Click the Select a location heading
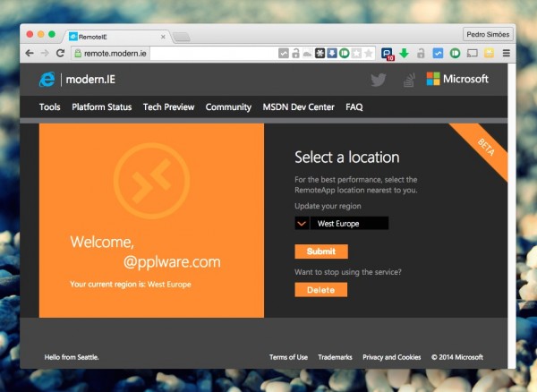Image resolution: width=537 pixels, height=392 pixels. [347, 158]
